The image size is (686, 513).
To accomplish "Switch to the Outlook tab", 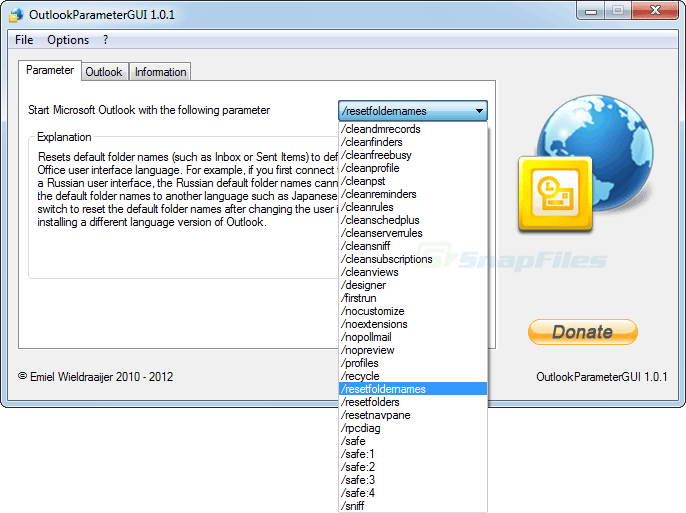I will pyautogui.click(x=104, y=72).
